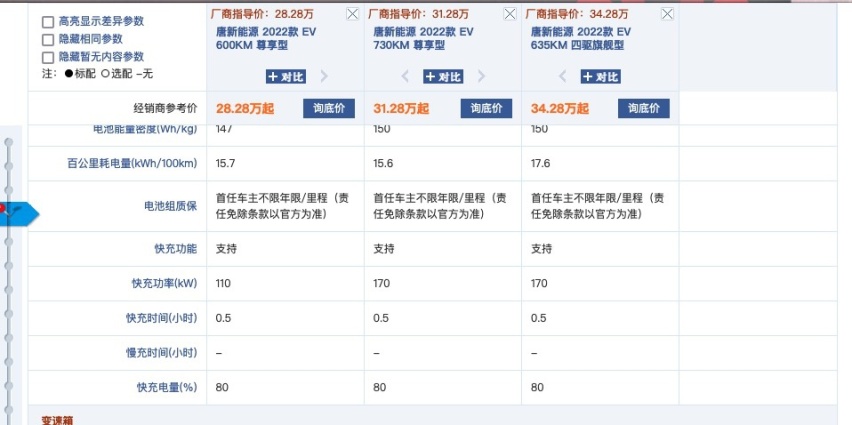Image resolution: width=852 pixels, height=425 pixels.
Task: Click 快充时间(小时) parameter label
Action: pyautogui.click(x=161, y=318)
